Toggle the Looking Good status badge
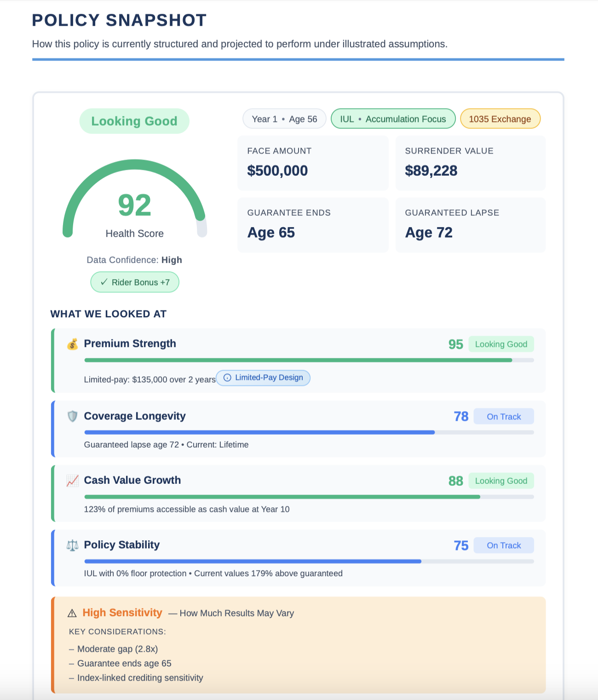The height and width of the screenshot is (700, 598). pyautogui.click(x=134, y=121)
